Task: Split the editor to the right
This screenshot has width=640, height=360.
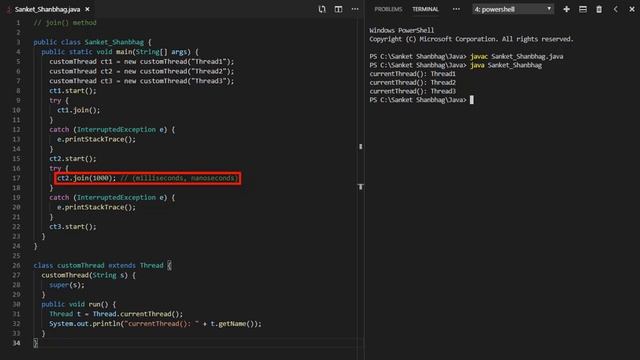Action: tap(338, 9)
